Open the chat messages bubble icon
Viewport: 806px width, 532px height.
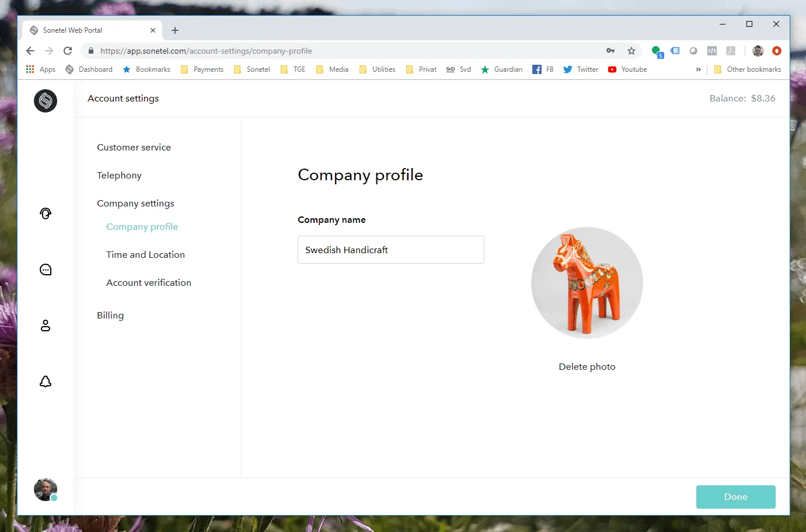pyautogui.click(x=46, y=269)
